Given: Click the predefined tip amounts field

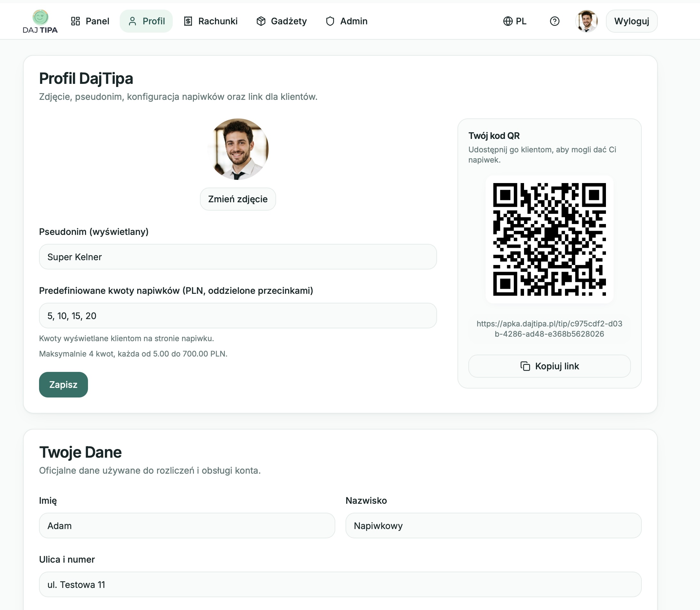Looking at the screenshot, I should pos(238,316).
